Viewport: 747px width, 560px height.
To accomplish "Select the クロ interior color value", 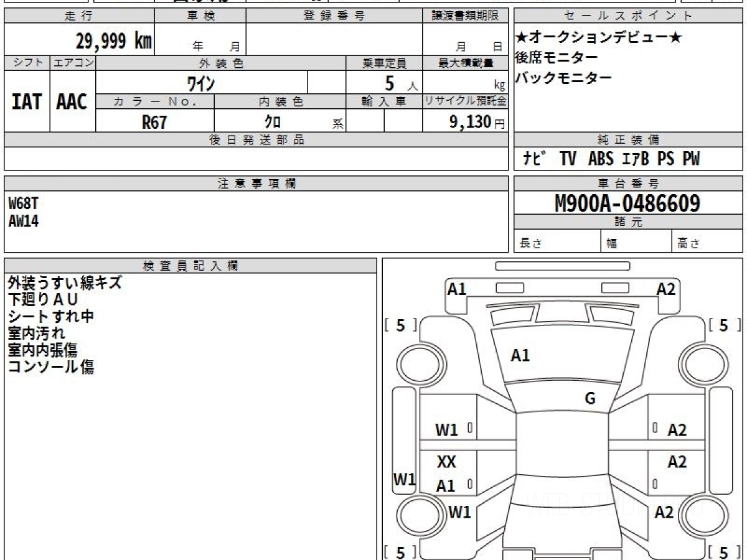I will pyautogui.click(x=273, y=122).
